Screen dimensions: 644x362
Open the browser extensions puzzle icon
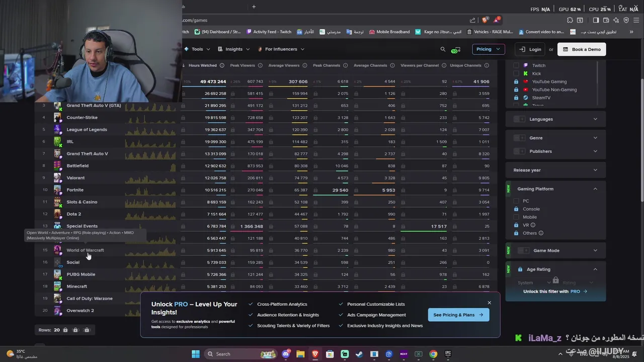pyautogui.click(x=570, y=20)
